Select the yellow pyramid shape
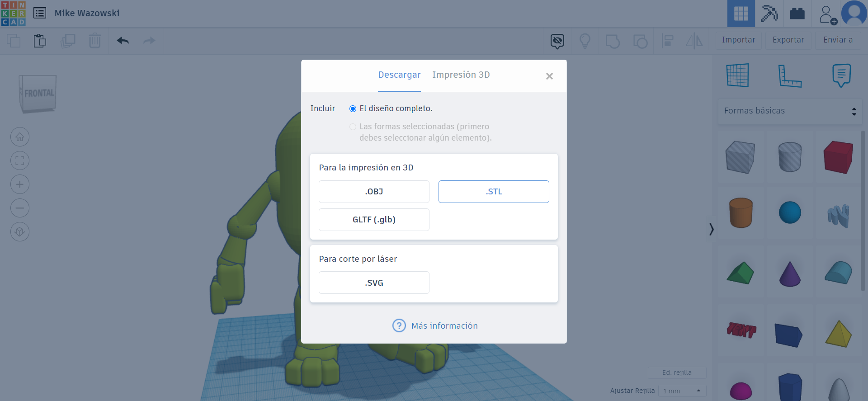The width and height of the screenshot is (868, 401). tap(838, 334)
